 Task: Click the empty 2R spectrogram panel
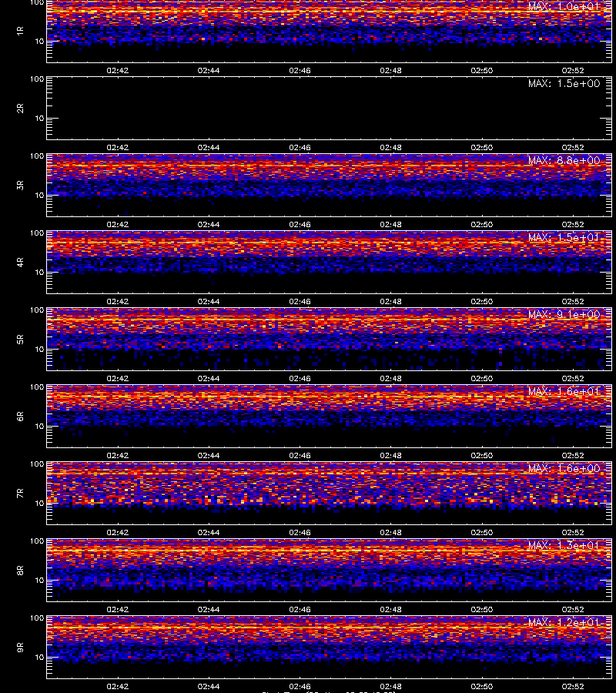click(330, 109)
